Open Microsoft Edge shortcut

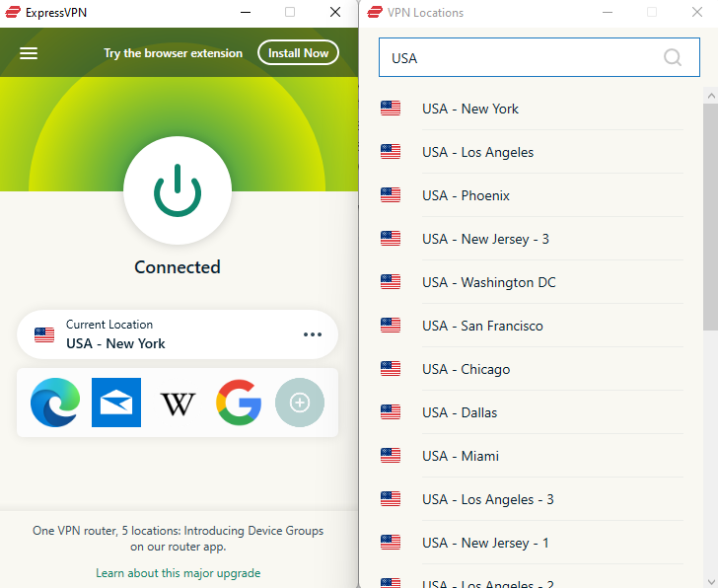tap(55, 403)
